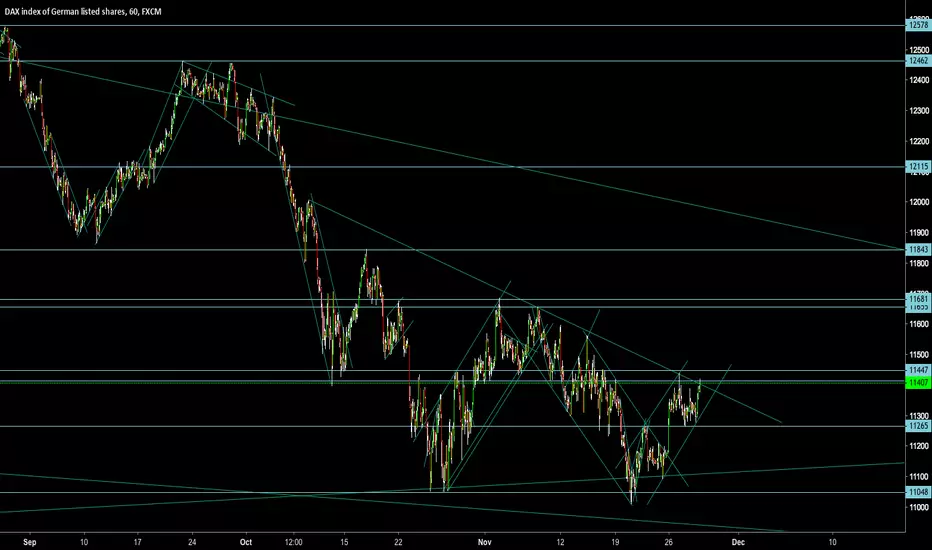Click the 12400 price axis value
This screenshot has height=550, width=932.
[918, 80]
